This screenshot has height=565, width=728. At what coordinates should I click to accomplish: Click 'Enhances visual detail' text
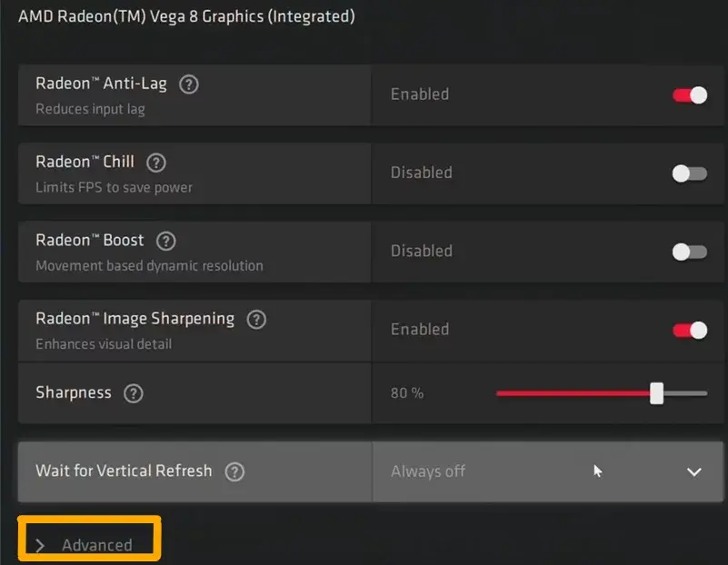pyautogui.click(x=104, y=344)
